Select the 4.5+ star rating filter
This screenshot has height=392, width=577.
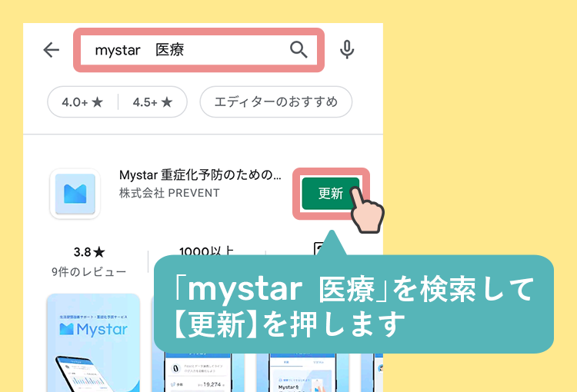coord(152,102)
